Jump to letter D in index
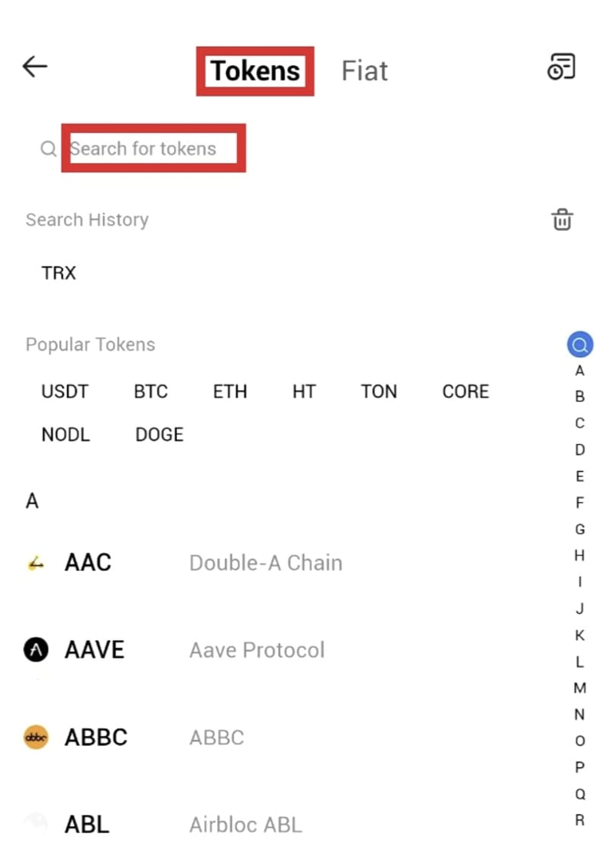This screenshot has width=616, height=852. point(580,449)
